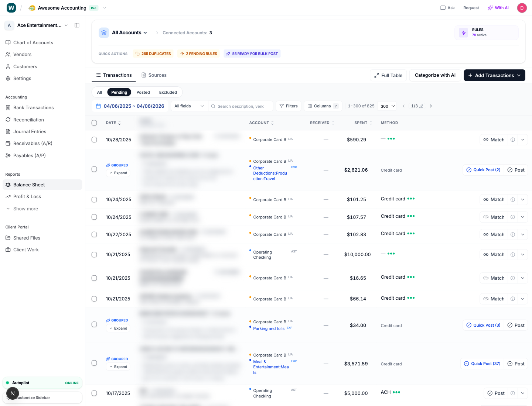Image resolution: width=532 pixels, height=406 pixels.
Task: Click the 55 READY FOR BULK POST action
Action: click(252, 54)
